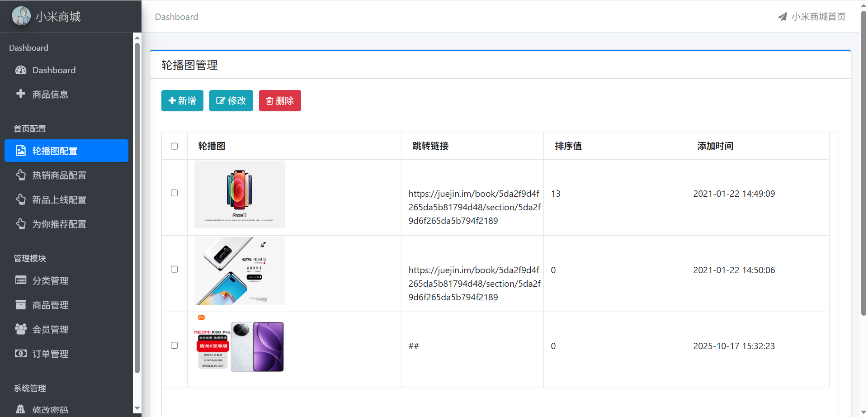Click the 系统管理 section header
This screenshot has height=417, width=868.
(30, 388)
